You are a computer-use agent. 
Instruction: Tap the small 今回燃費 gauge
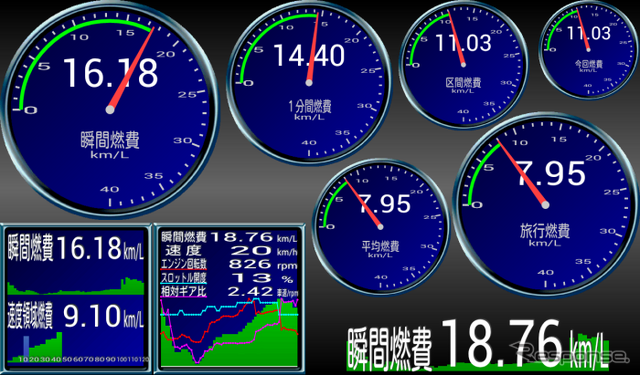[x=588, y=50]
